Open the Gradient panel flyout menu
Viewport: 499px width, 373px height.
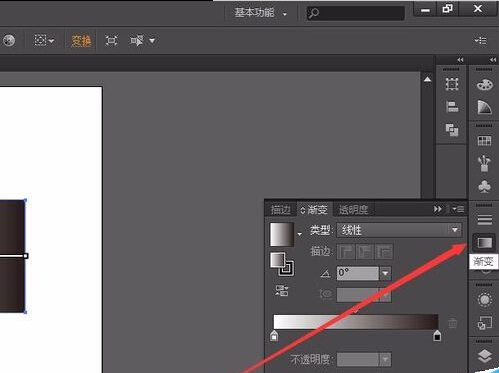tap(458, 209)
